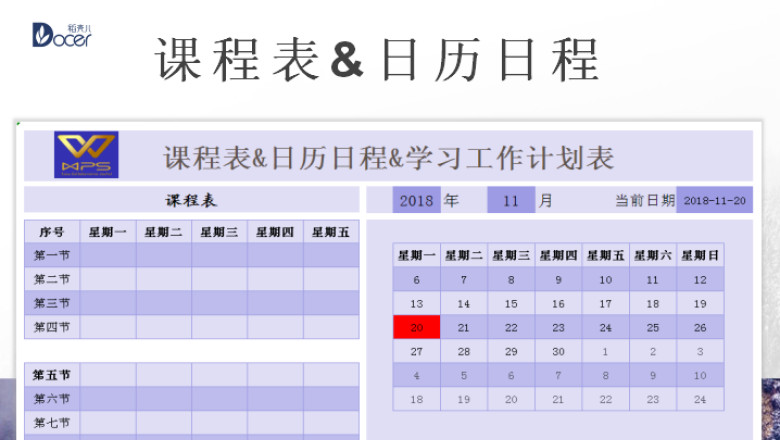Select the 第五节 row label
The width and height of the screenshot is (780, 440).
pos(52,375)
